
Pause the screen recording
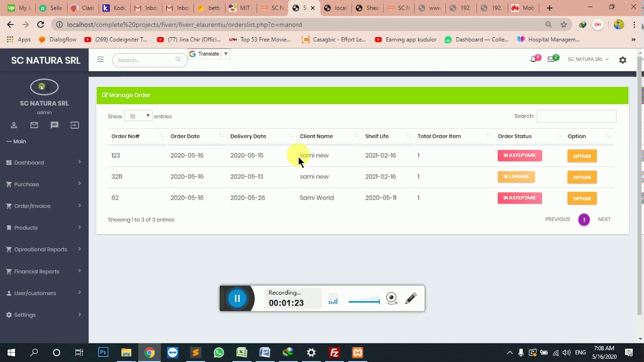coord(237,299)
